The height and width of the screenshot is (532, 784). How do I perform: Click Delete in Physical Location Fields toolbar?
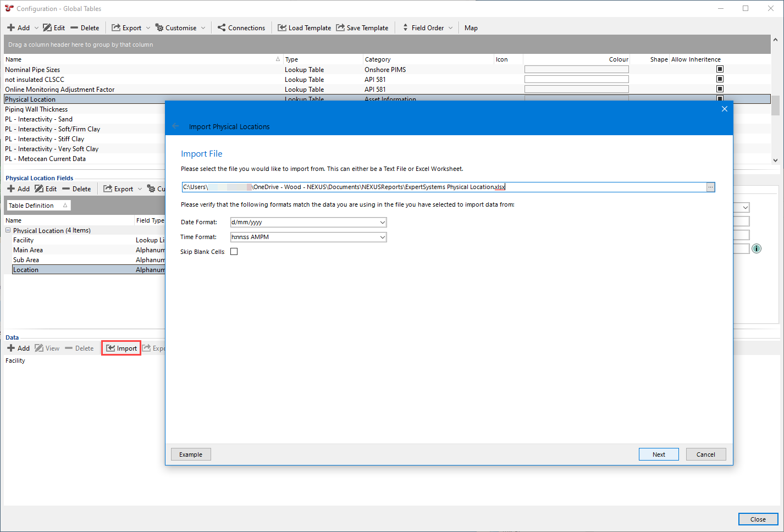(x=76, y=189)
